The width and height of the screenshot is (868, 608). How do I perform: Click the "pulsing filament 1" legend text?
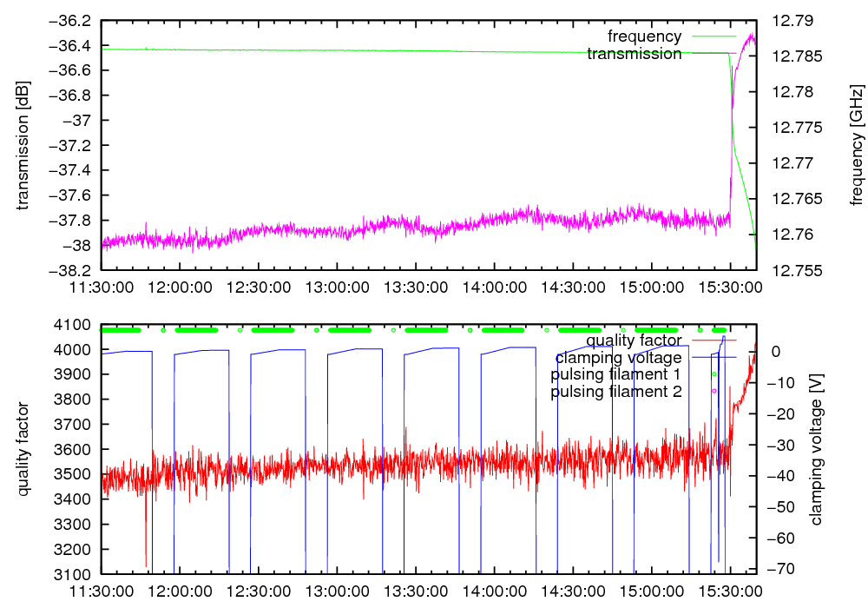point(616,374)
